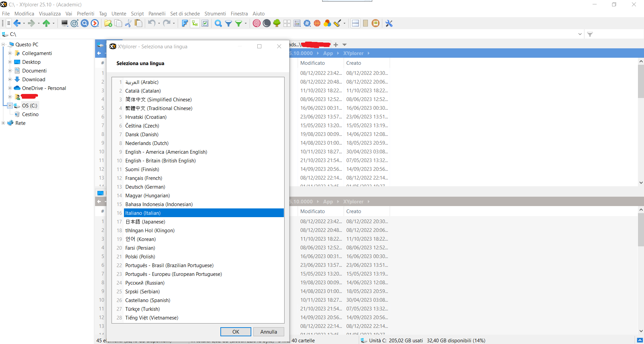Click the Modificato column header in upper pane
Screen dimensions: 644x344
click(x=320, y=63)
